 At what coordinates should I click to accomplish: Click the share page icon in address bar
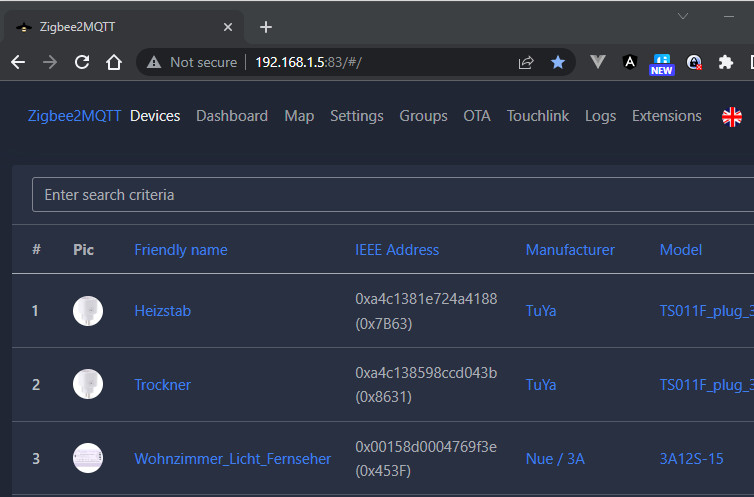pyautogui.click(x=526, y=62)
